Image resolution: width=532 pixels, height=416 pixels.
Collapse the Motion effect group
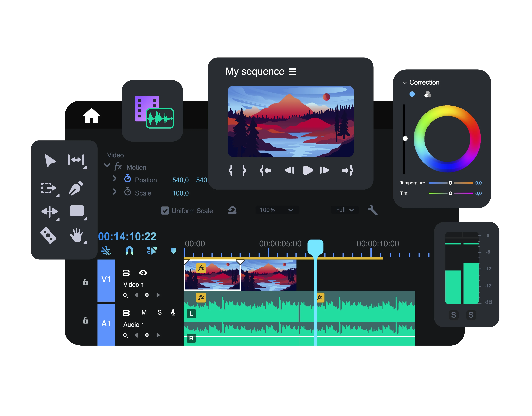(107, 165)
